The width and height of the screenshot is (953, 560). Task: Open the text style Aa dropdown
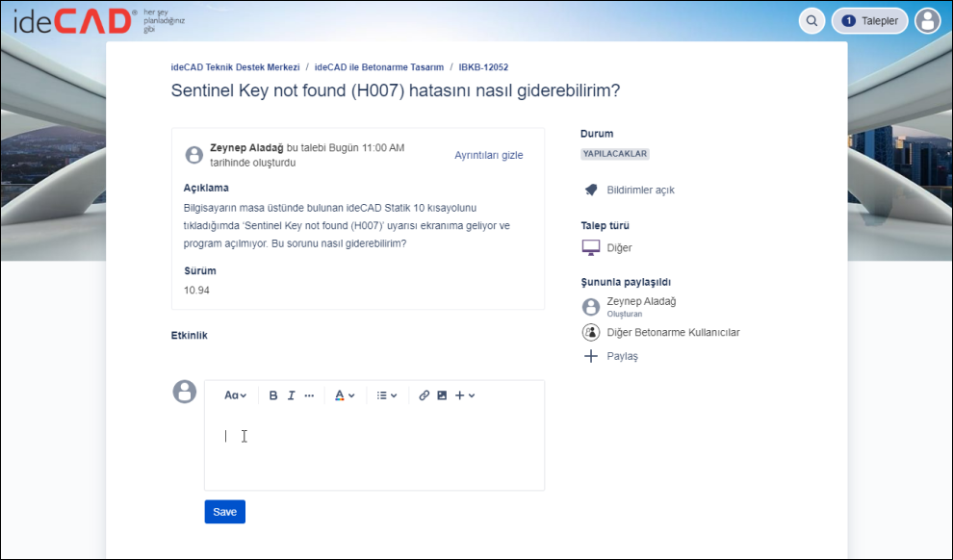[x=235, y=395]
